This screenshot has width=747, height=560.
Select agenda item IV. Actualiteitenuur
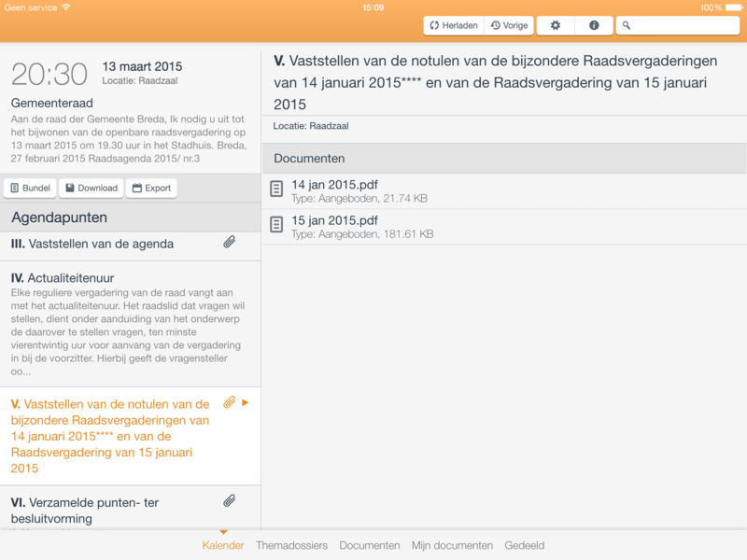point(130,324)
